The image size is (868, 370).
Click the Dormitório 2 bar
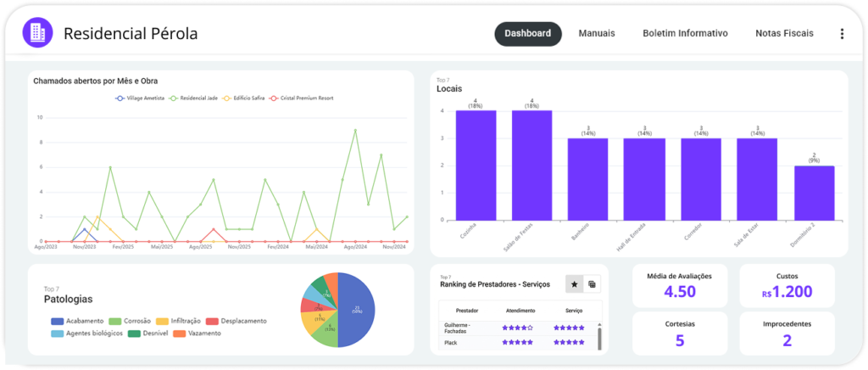tap(814, 193)
